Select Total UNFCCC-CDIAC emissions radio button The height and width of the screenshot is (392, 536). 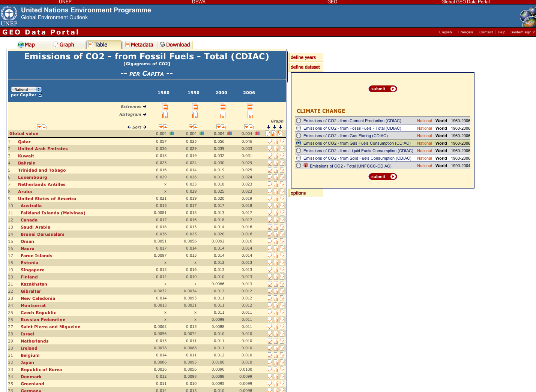299,166
